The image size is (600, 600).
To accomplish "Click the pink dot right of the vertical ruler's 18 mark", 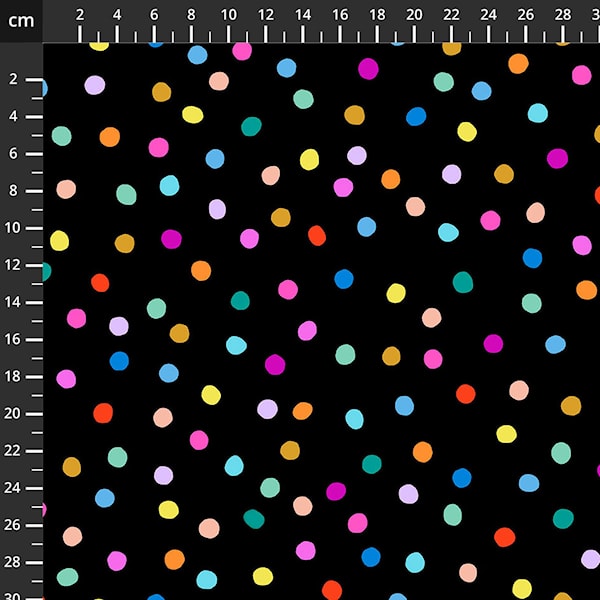I will click(66, 379).
